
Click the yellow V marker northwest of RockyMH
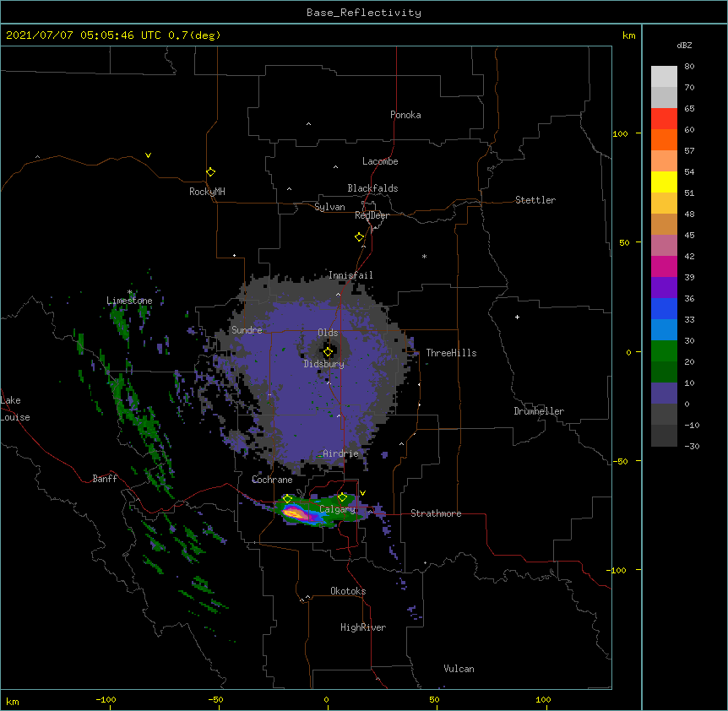(148, 155)
